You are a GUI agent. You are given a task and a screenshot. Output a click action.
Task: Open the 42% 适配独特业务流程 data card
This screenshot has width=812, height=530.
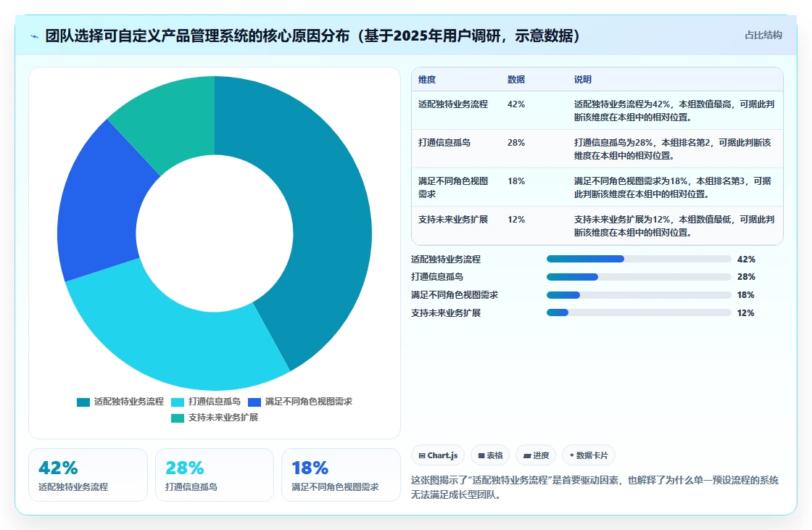[x=88, y=475]
